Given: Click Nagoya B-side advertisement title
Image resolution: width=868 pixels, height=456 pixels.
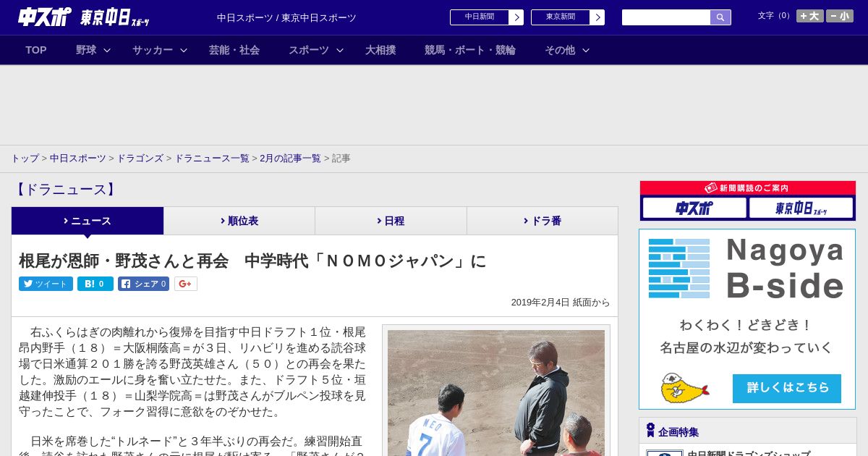Looking at the screenshot, I should pos(785,269).
